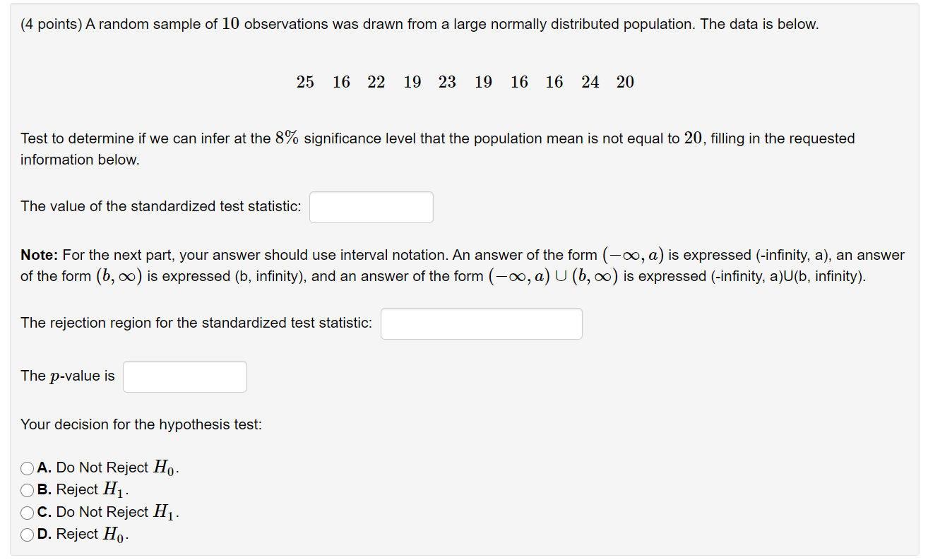Focus the rejection region answer box
The height and width of the screenshot is (560, 952).
(x=481, y=323)
